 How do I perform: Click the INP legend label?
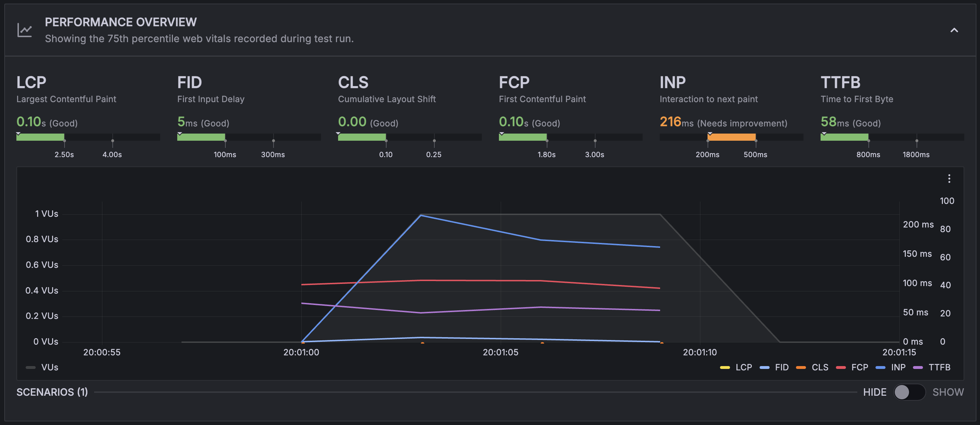[898, 367]
